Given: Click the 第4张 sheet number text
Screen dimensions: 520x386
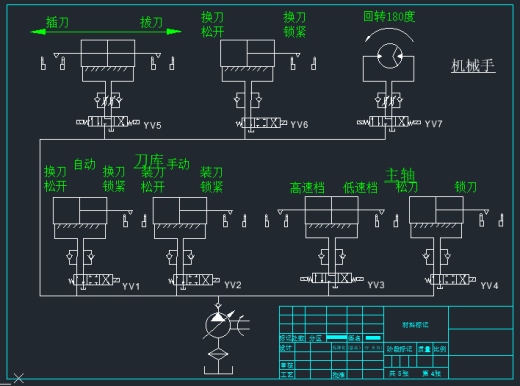Looking at the screenshot, I should 432,373.
